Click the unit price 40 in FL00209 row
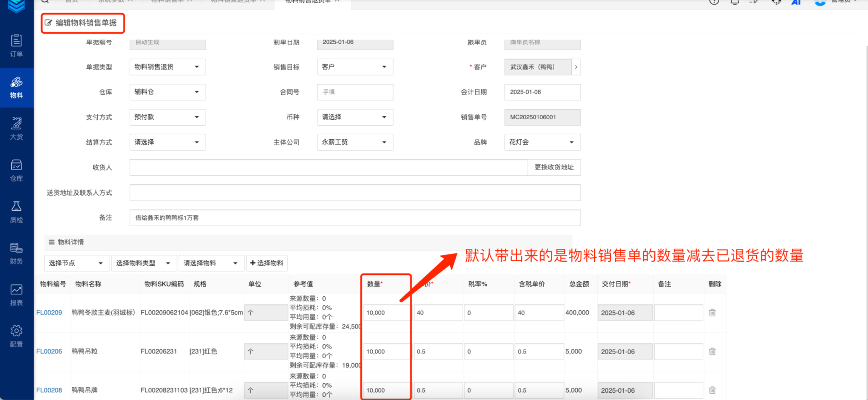 click(x=438, y=313)
